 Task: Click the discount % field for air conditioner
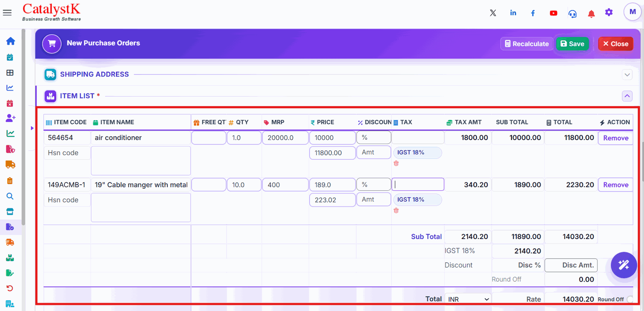(374, 138)
